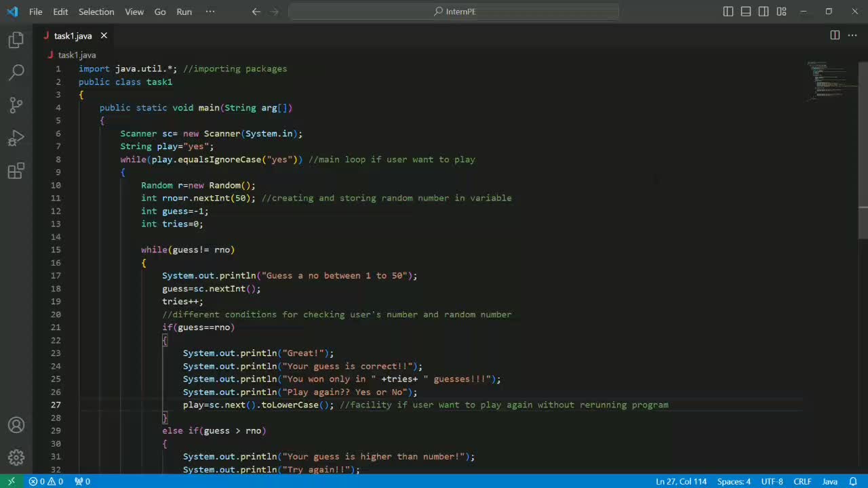Expand the hidden menus ellipsis in menu bar
Image resolution: width=868 pixels, height=488 pixels.
(x=210, y=12)
